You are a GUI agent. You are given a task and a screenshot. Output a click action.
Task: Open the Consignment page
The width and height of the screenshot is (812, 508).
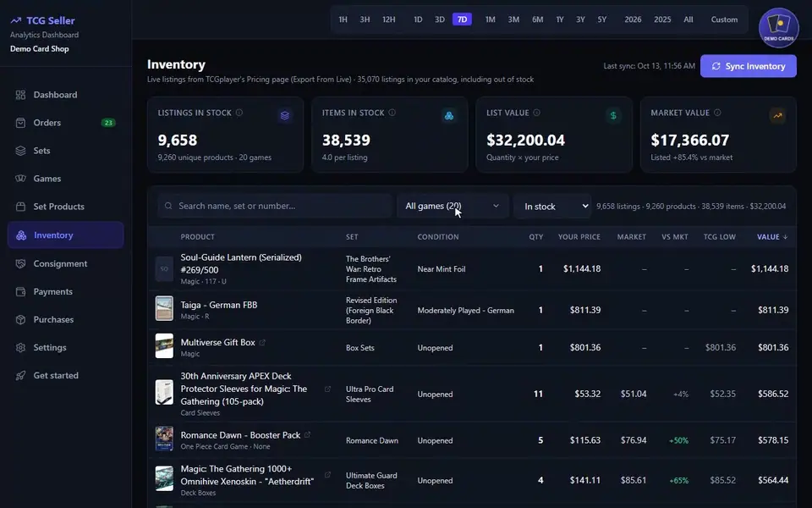66,263
